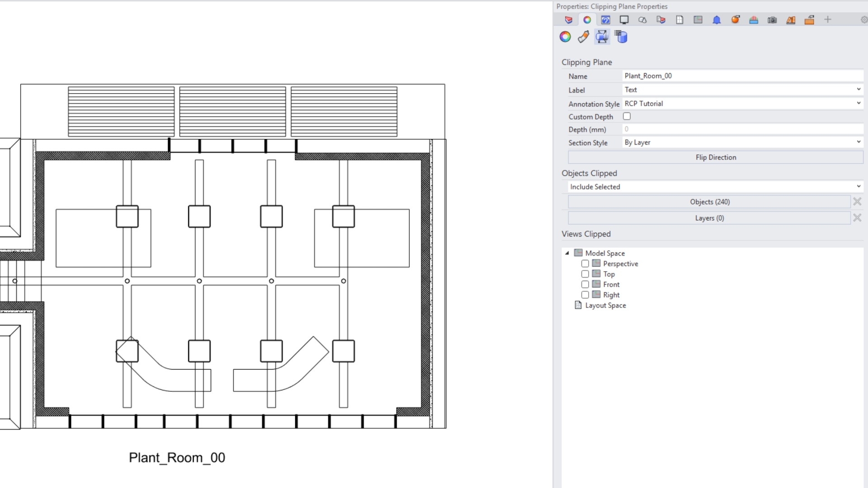Click the Layers (0) button
The height and width of the screenshot is (488, 868).
[x=709, y=218]
